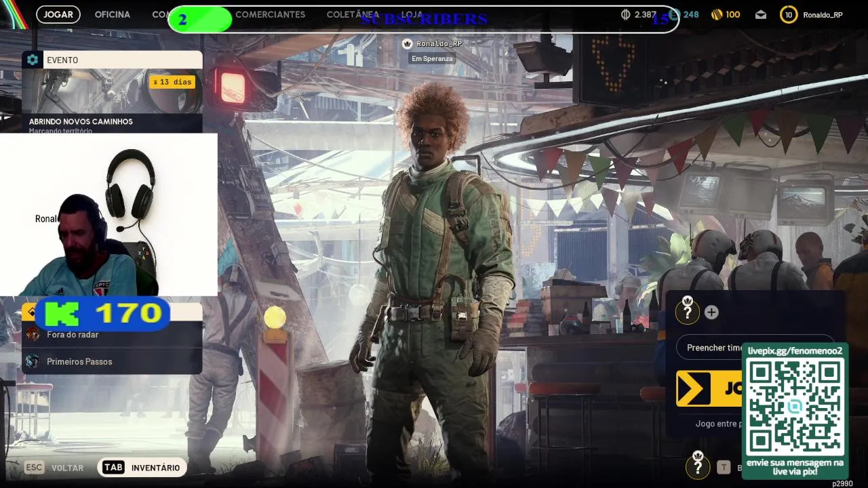
Task: Open the JOGAR tab
Action: (58, 14)
